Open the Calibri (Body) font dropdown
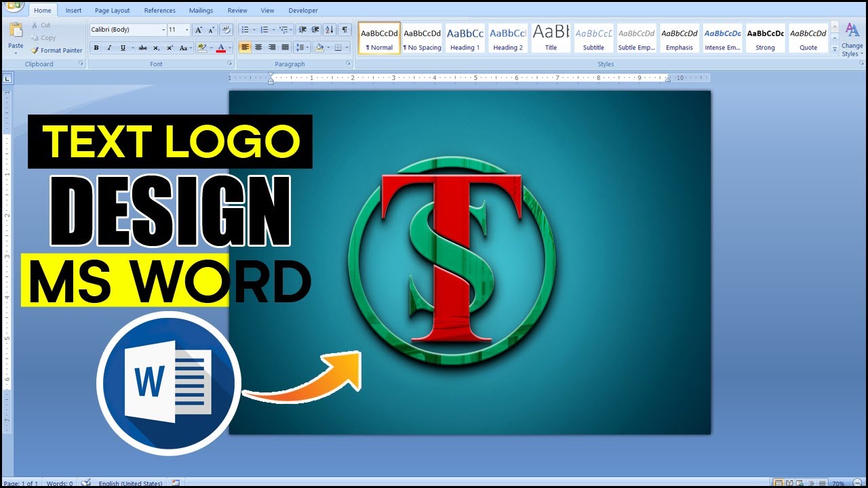This screenshot has width=868, height=488. tap(163, 30)
